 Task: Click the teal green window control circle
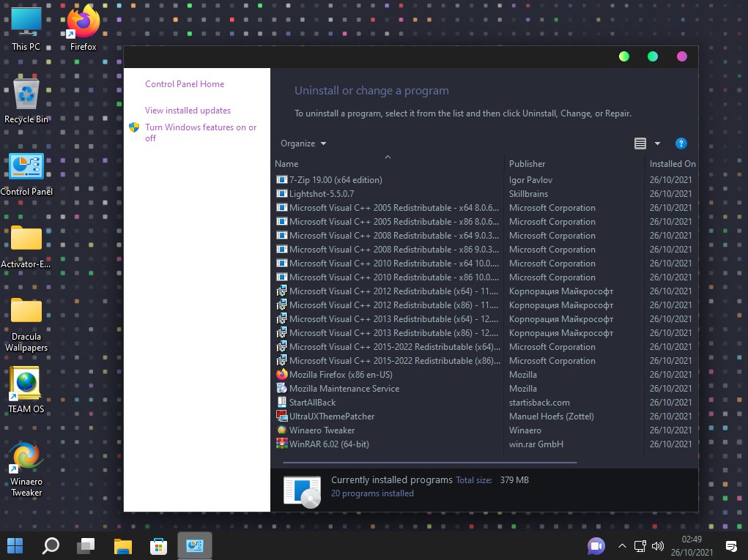(653, 56)
